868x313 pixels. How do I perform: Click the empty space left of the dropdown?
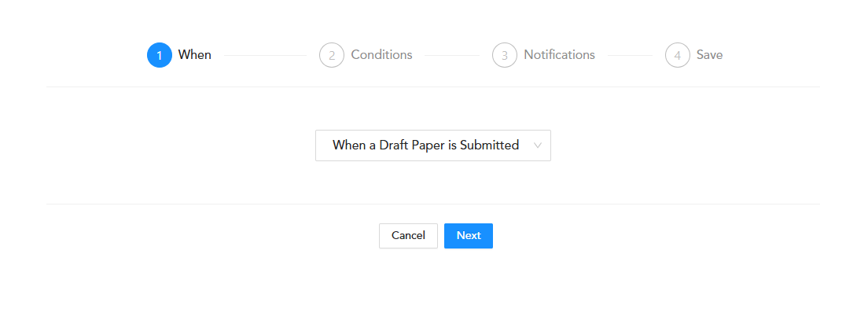tap(181, 145)
